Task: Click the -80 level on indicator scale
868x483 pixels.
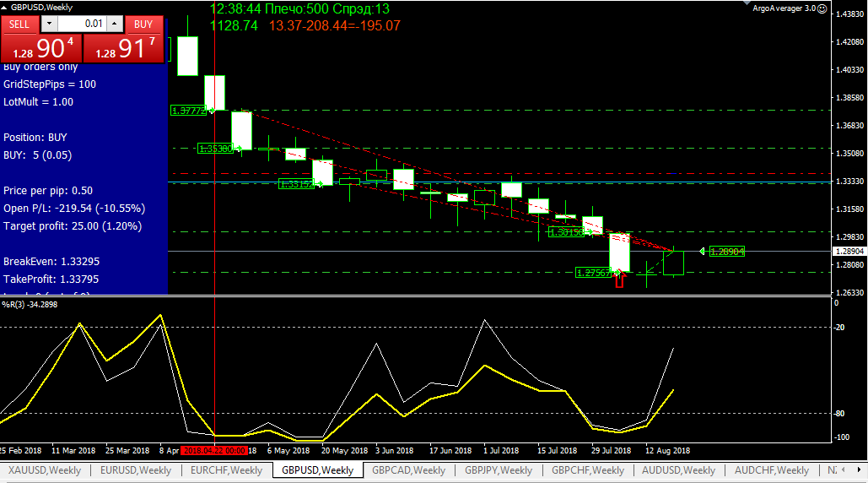Action: pos(839,414)
